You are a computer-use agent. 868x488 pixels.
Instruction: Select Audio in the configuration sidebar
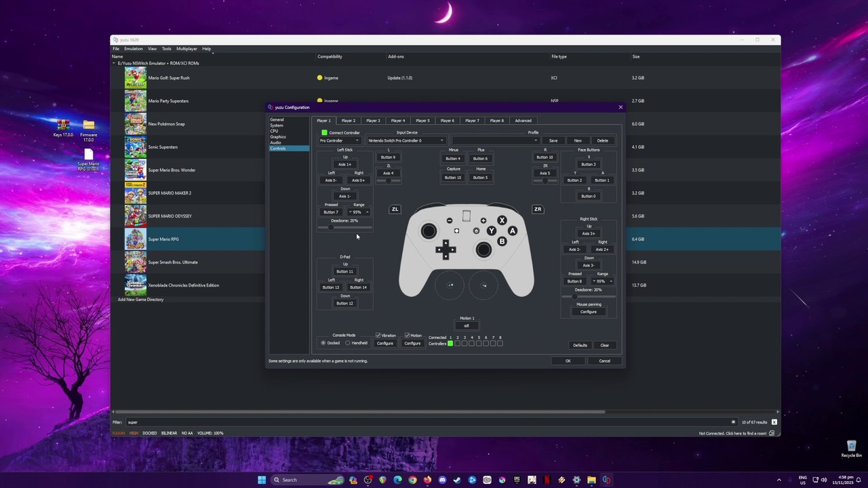coord(275,143)
